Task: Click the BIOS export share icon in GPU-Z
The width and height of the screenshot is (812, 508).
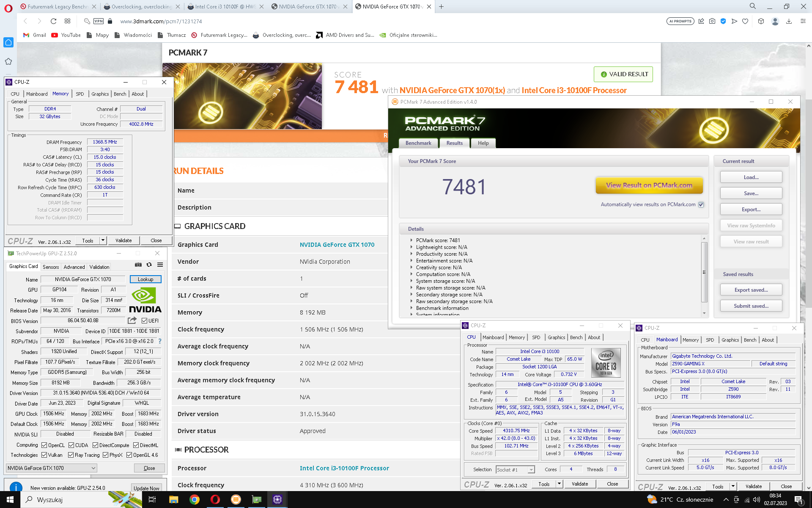Action: [x=132, y=320]
